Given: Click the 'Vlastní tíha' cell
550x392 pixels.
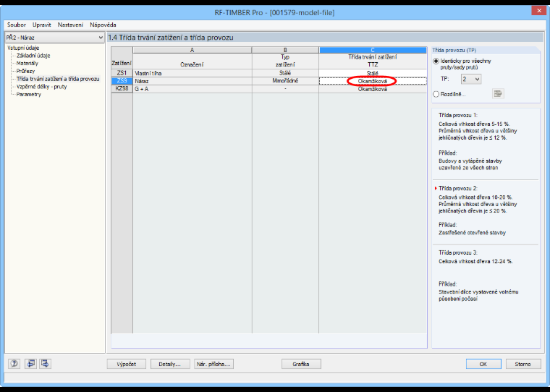Looking at the screenshot, I should (192, 73).
